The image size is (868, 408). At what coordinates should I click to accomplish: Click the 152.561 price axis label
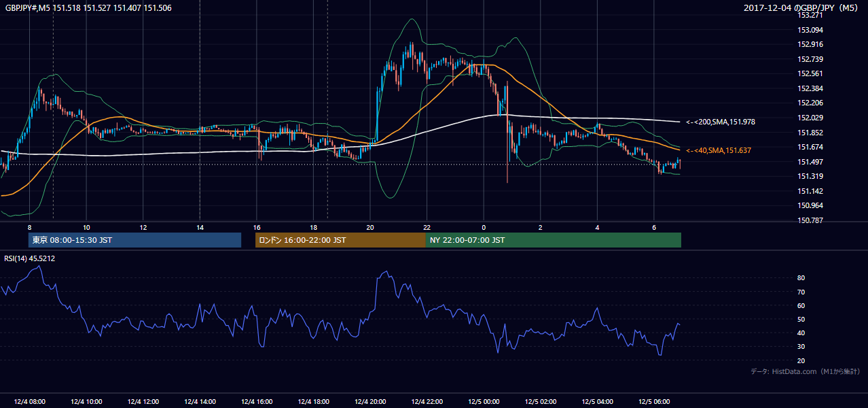click(x=810, y=73)
